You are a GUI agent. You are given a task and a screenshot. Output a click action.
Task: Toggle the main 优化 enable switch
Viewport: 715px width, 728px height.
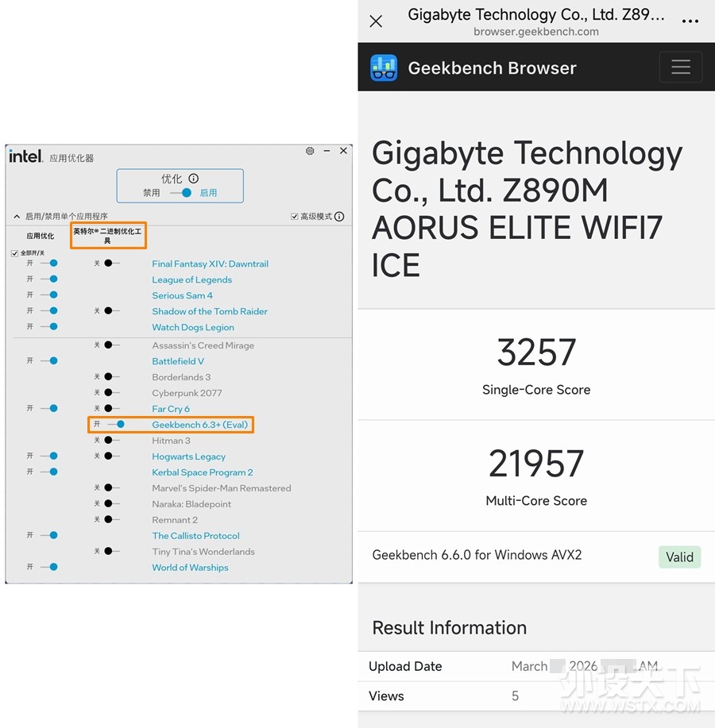pos(182,193)
